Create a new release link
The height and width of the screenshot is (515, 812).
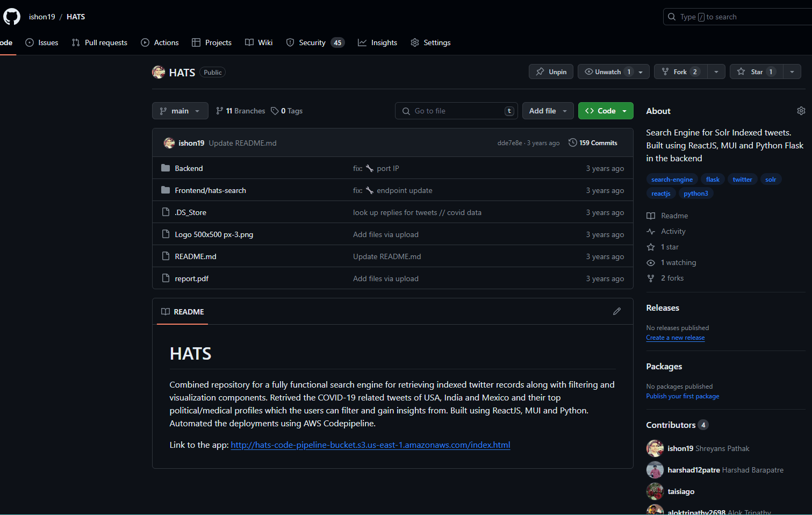pyautogui.click(x=676, y=338)
